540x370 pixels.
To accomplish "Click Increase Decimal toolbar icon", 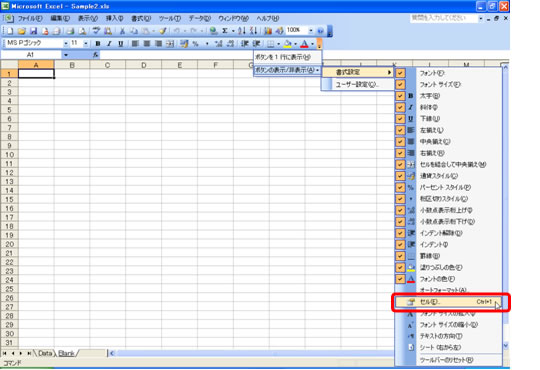I will [x=219, y=44].
